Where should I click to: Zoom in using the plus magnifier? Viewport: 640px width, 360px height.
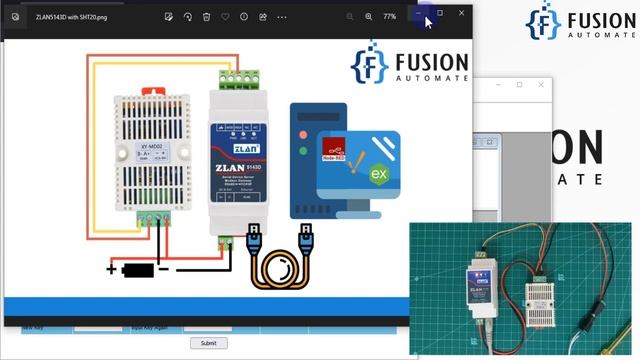point(369,17)
